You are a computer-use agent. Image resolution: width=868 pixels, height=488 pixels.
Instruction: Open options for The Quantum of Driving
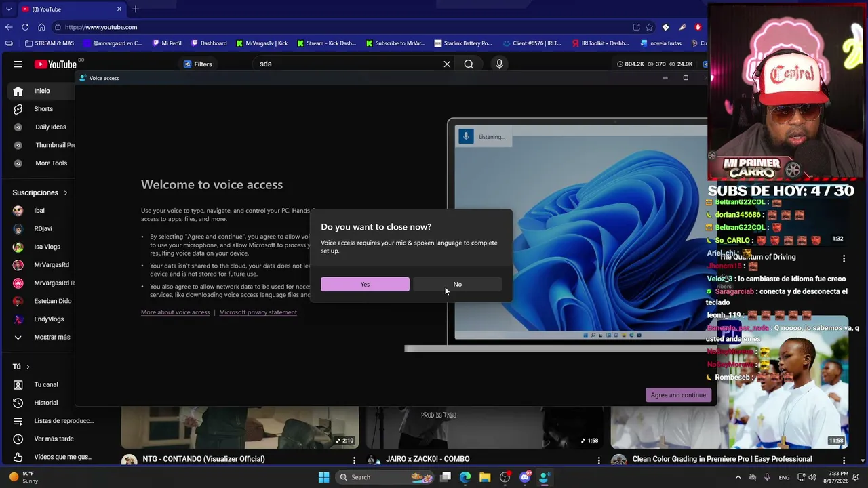(844, 258)
